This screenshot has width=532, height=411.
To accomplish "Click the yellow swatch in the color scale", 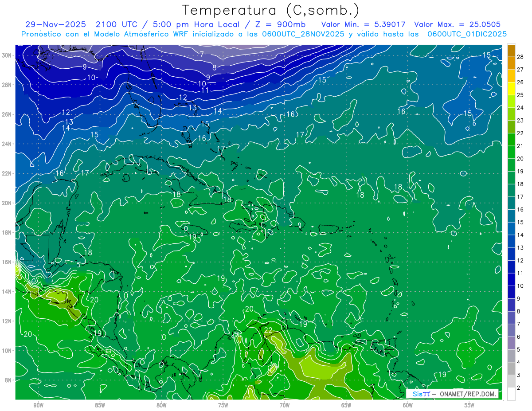I will [511, 89].
